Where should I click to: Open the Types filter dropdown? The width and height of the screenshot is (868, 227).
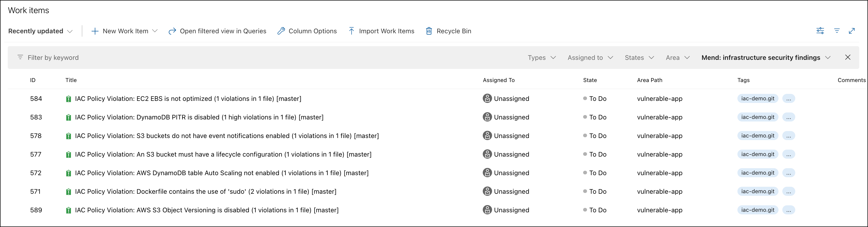click(542, 58)
